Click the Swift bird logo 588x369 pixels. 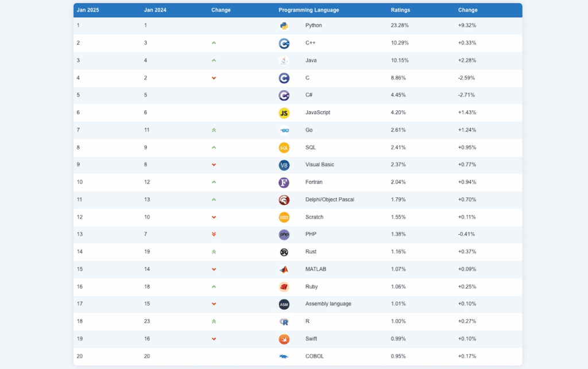pos(284,339)
